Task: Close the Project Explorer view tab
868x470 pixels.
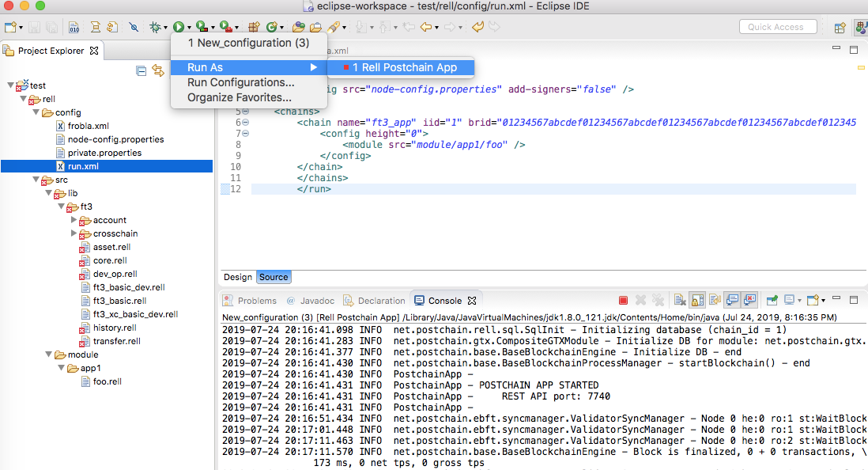Action: 94,51
